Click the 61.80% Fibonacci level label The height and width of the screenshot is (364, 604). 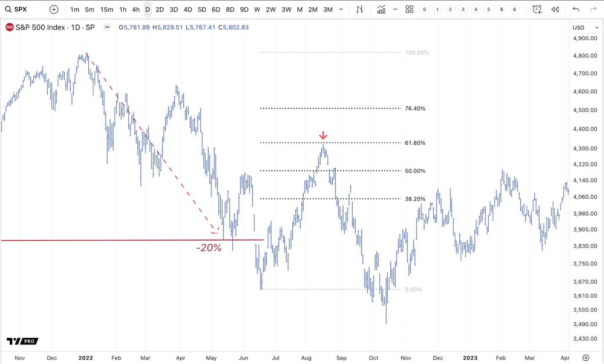point(415,143)
